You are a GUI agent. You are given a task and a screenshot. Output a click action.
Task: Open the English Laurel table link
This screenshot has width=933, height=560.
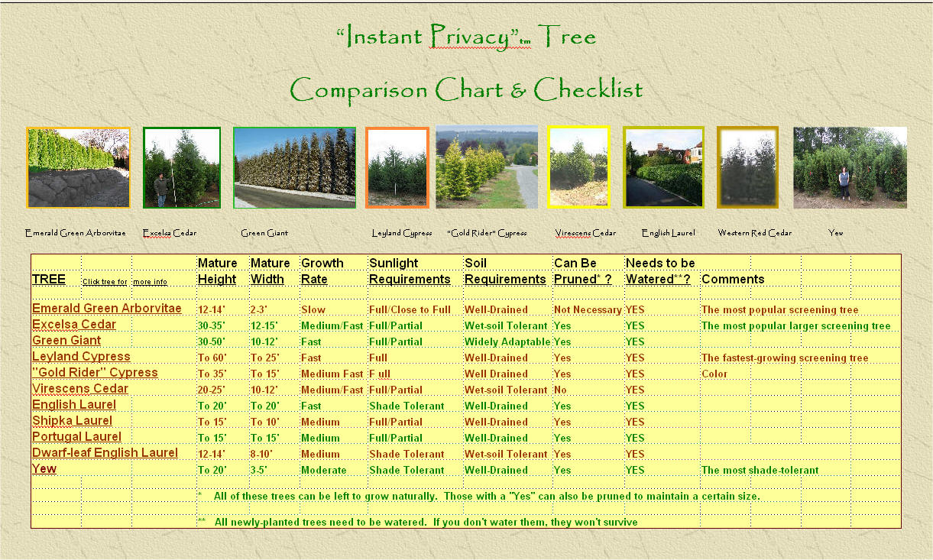click(74, 405)
